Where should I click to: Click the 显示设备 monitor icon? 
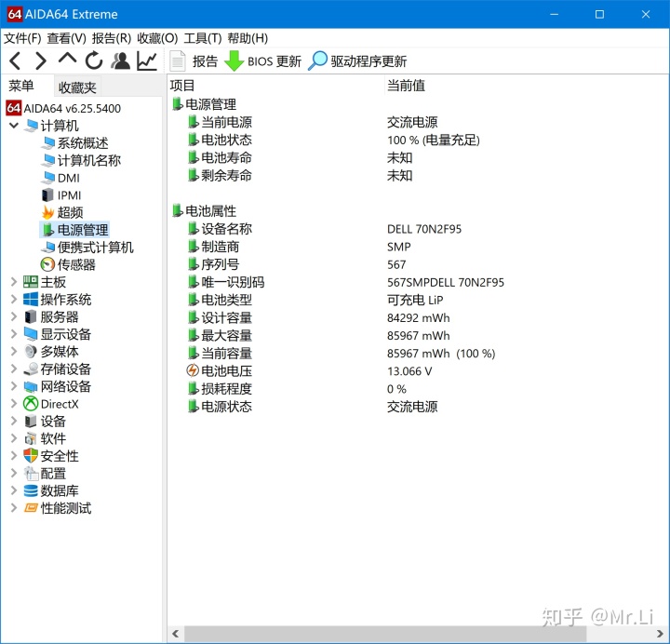[31, 334]
